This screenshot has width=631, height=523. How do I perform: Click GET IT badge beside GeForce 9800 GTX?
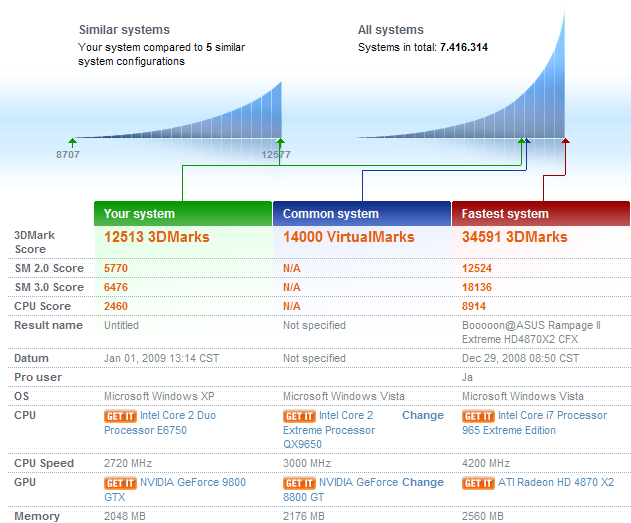pos(120,483)
